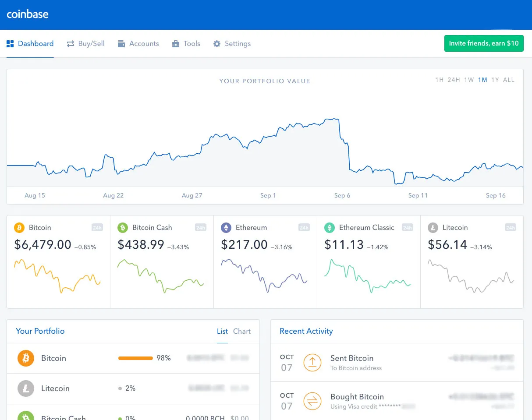Click the Sent Bitcoin upload arrow icon
Screen dimensions: 532x420
pos(312,362)
